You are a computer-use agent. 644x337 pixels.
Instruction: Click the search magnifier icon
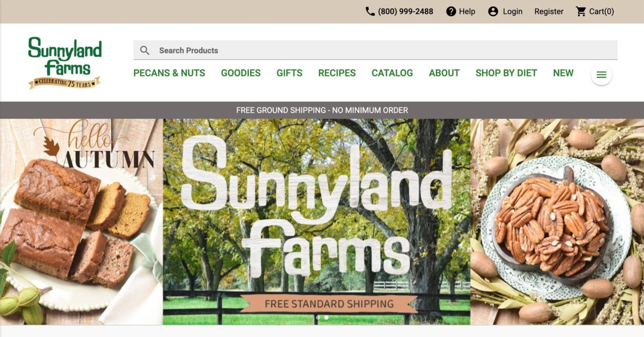[145, 50]
